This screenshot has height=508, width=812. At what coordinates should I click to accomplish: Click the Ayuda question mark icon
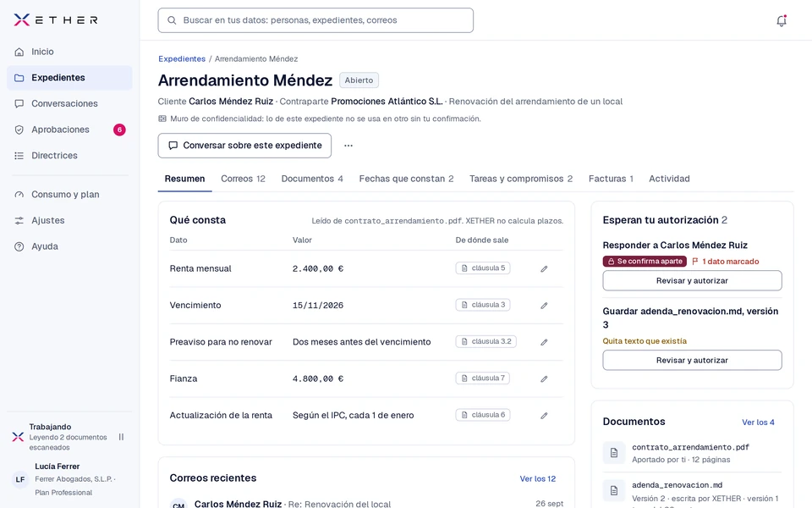coord(19,246)
